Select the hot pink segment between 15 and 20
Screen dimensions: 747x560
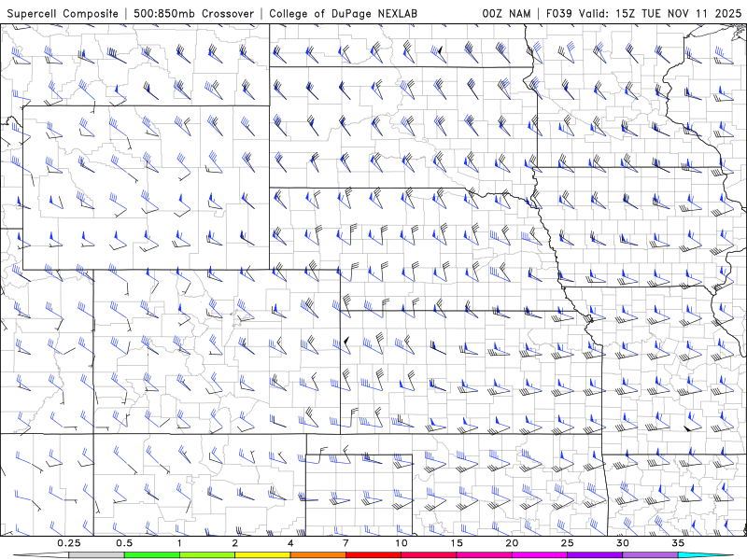(484, 555)
